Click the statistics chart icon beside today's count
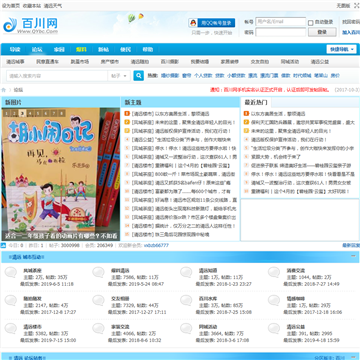Viewport: 360px width, 360px height. pos(3,245)
